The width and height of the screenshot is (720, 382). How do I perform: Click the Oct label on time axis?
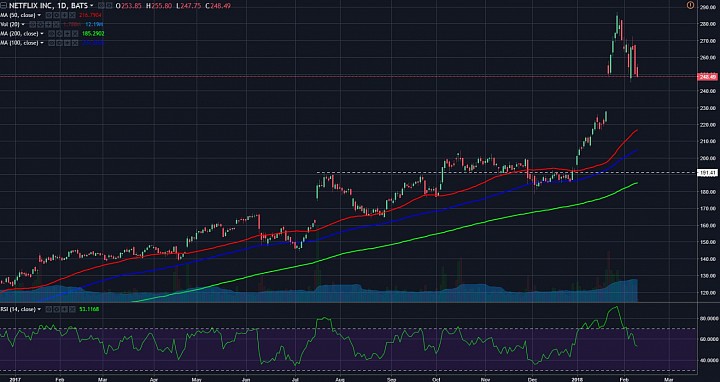(437, 379)
